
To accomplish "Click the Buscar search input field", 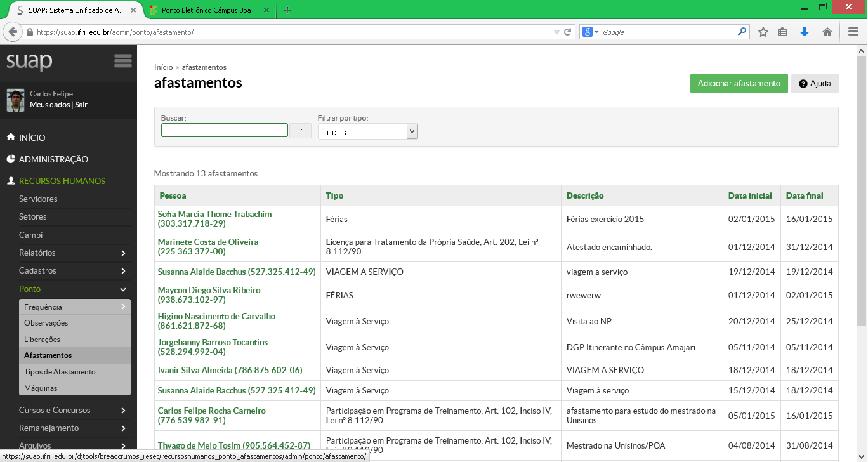I will [x=225, y=130].
